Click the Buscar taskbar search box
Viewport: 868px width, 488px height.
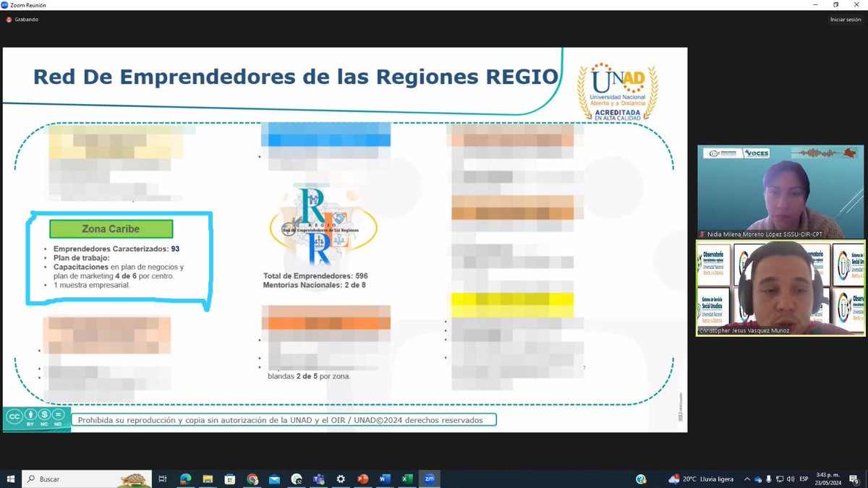click(x=87, y=479)
